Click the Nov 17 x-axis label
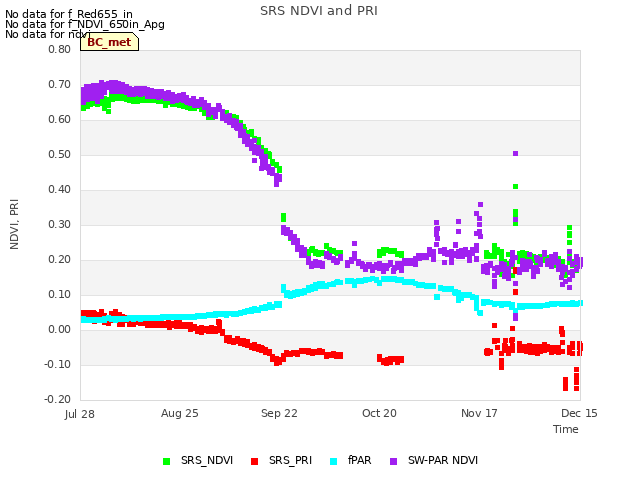 tap(479, 413)
